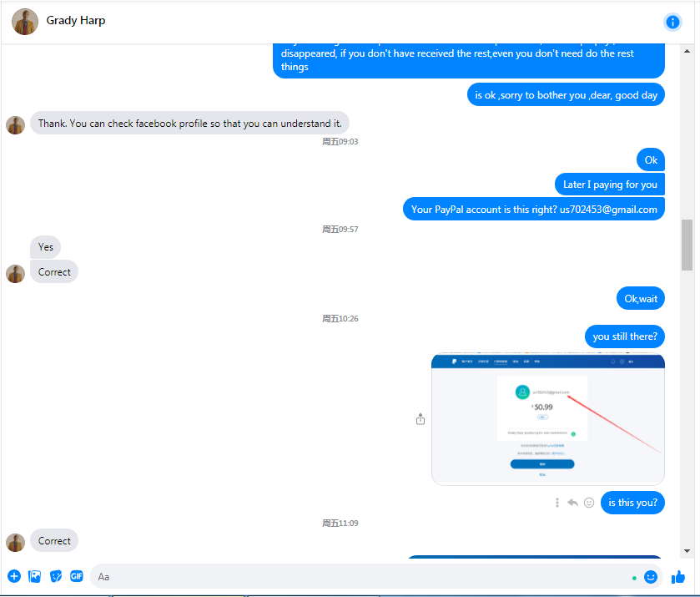Image resolution: width=700 pixels, height=597 pixels.
Task: Open Grady Harp's profile picture in header
Action: tap(24, 22)
